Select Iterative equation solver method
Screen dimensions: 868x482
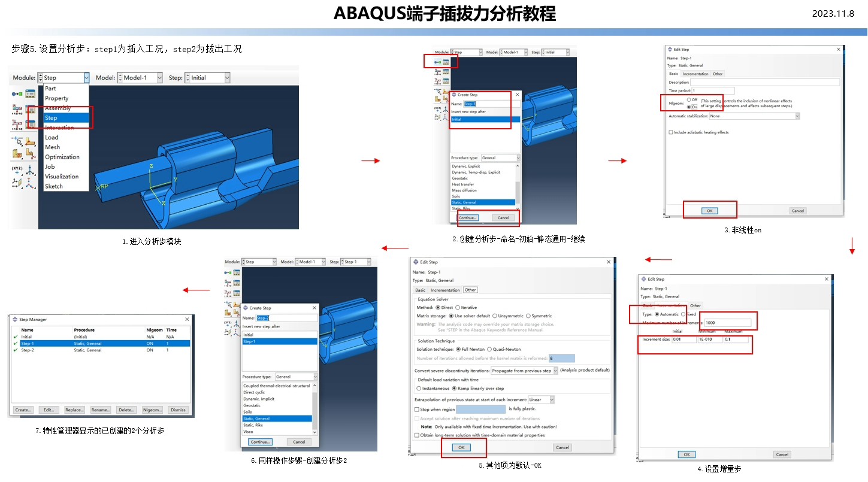coord(458,308)
